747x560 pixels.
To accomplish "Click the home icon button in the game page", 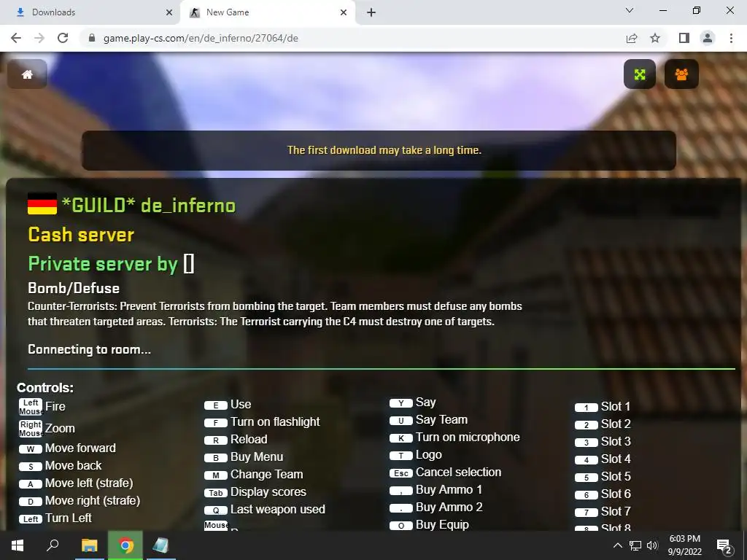I will [x=27, y=74].
